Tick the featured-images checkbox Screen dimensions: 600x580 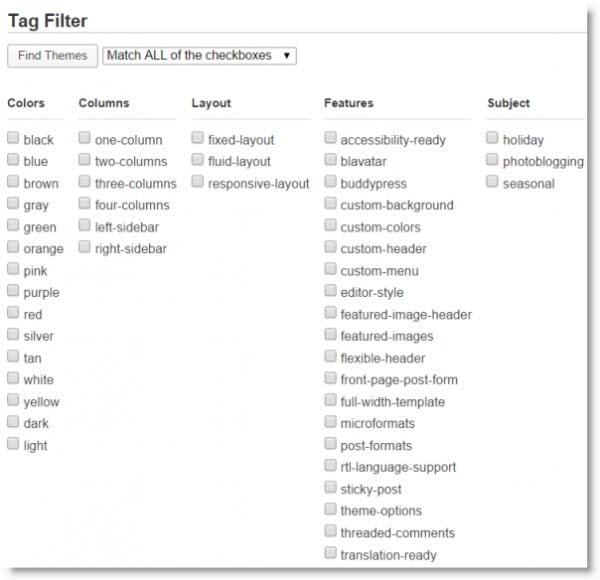[x=330, y=334]
